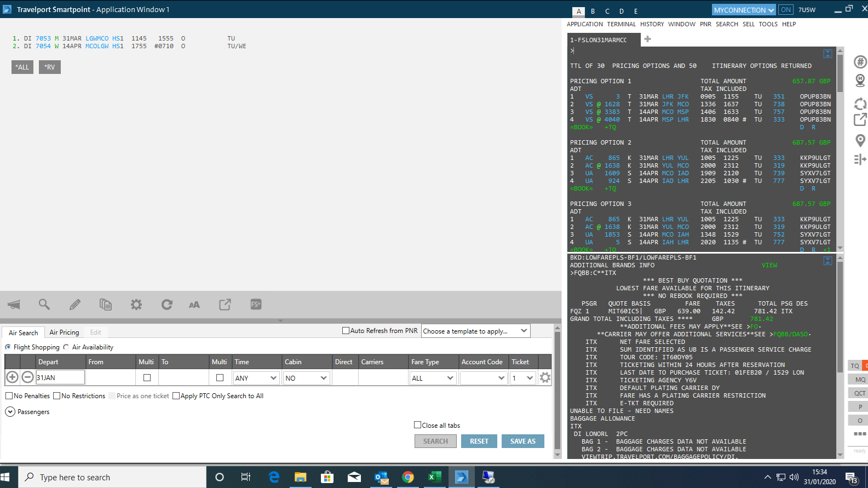The height and width of the screenshot is (488, 868).
Task: Click the plus icon to add a terminal tab
Action: [647, 39]
